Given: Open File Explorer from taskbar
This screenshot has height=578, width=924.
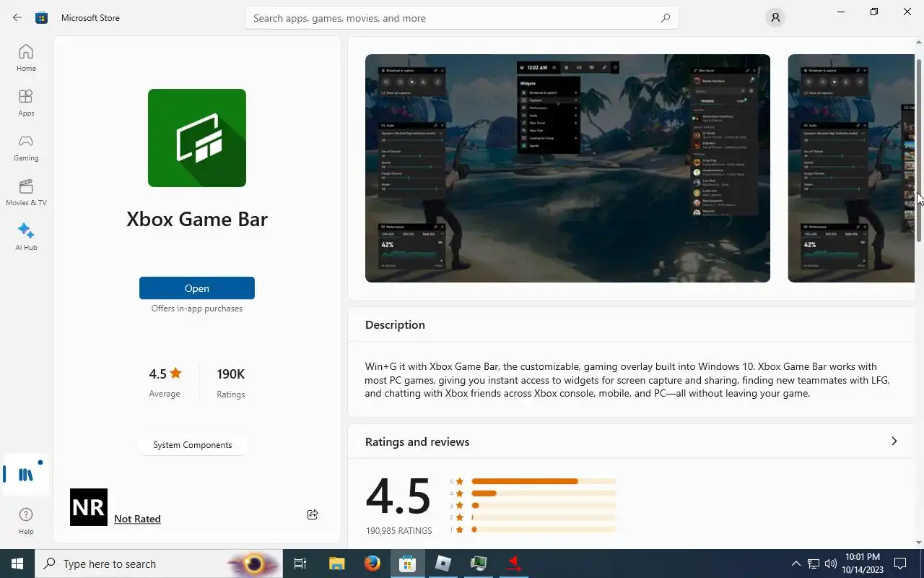Looking at the screenshot, I should pyautogui.click(x=337, y=564).
